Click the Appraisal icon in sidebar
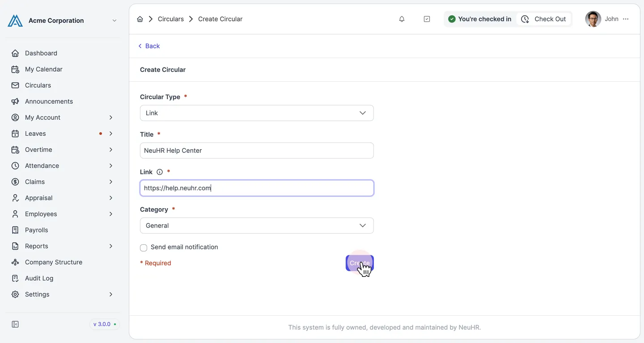Image resolution: width=644 pixels, height=343 pixels. click(x=15, y=198)
